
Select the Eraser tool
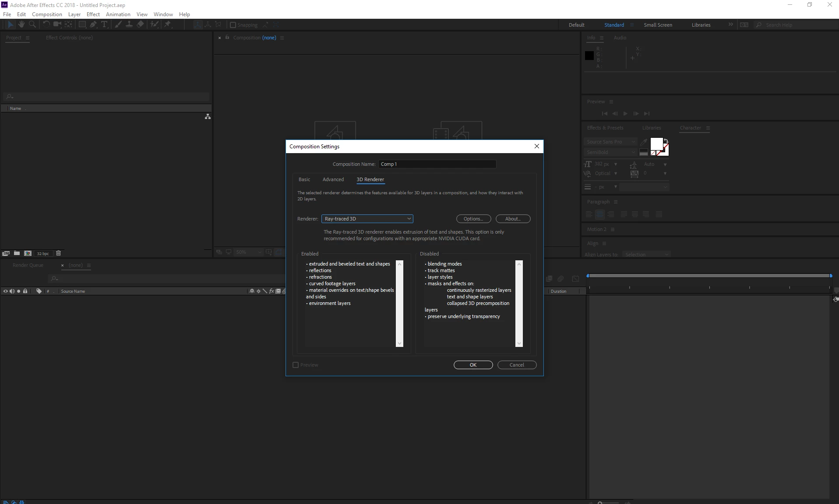(140, 24)
